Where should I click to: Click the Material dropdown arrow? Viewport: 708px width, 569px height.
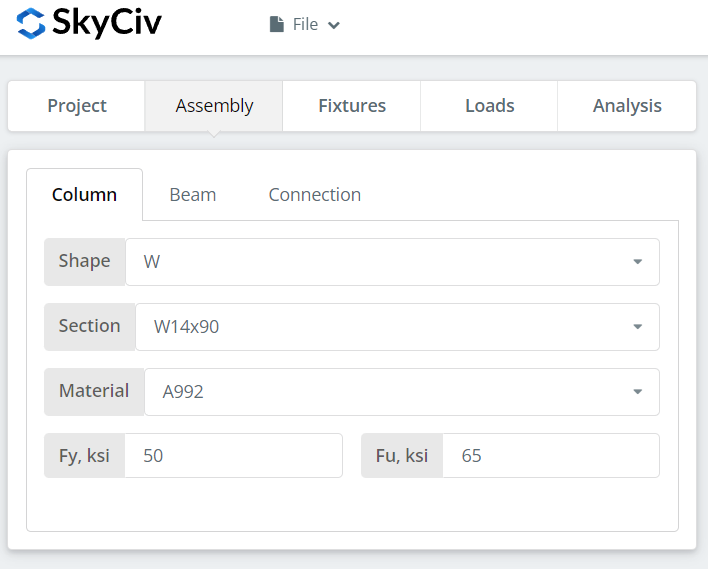tap(637, 392)
